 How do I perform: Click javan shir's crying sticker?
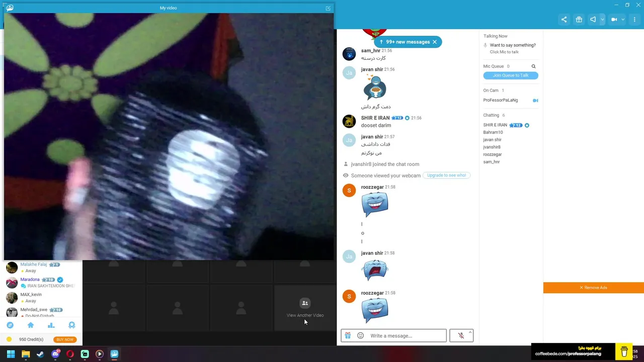coord(375,270)
